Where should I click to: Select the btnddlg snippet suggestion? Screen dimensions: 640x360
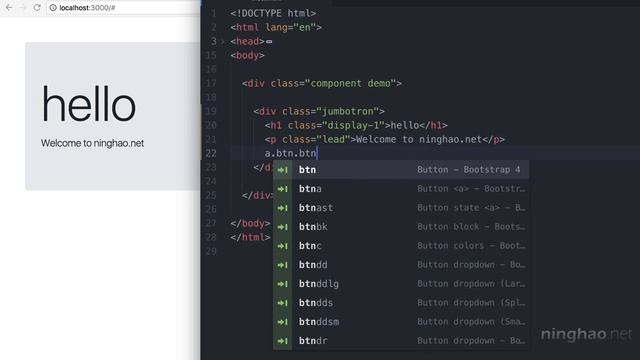point(401,284)
